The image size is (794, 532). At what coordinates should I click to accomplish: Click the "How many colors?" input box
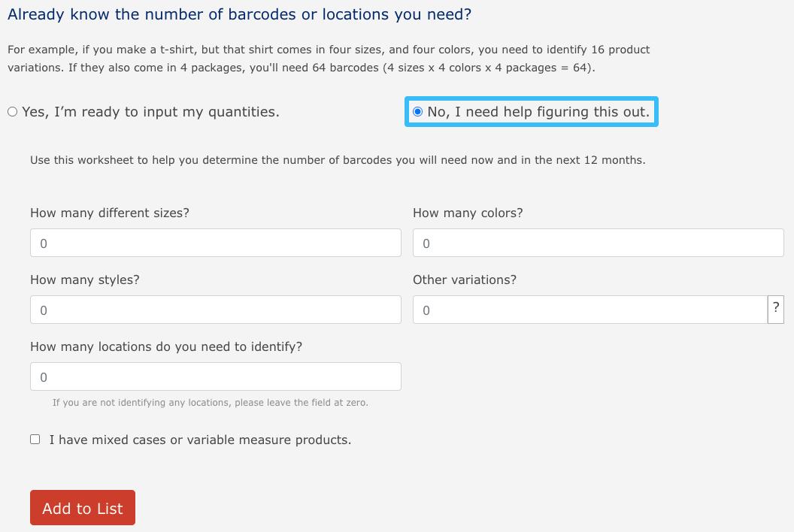(x=598, y=242)
